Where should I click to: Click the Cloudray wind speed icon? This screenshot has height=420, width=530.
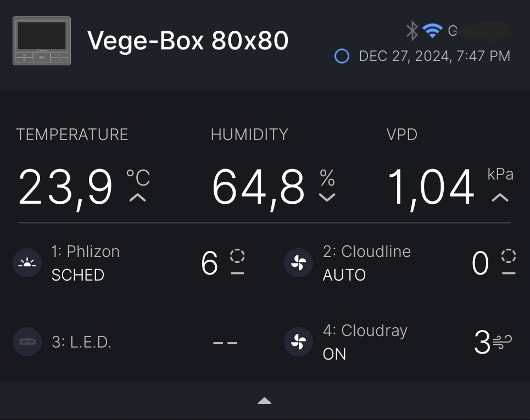(x=502, y=343)
